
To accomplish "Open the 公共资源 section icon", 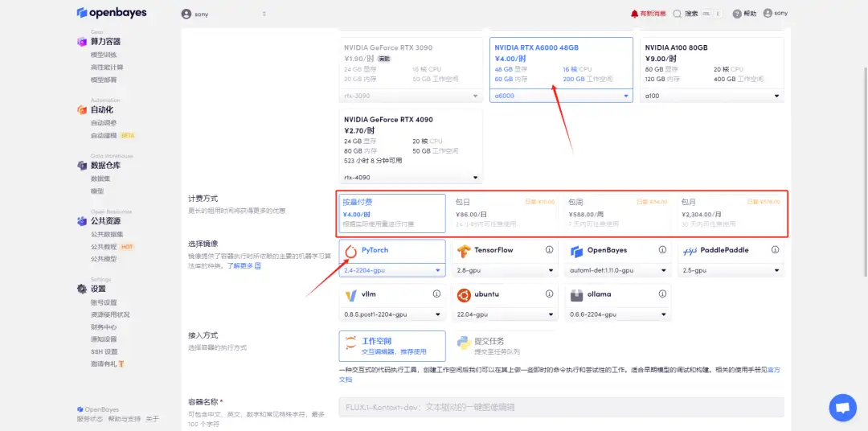I will [82, 221].
